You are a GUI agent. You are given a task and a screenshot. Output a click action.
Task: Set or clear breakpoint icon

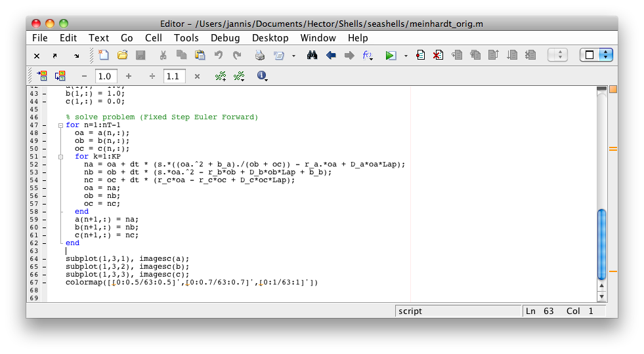(421, 56)
